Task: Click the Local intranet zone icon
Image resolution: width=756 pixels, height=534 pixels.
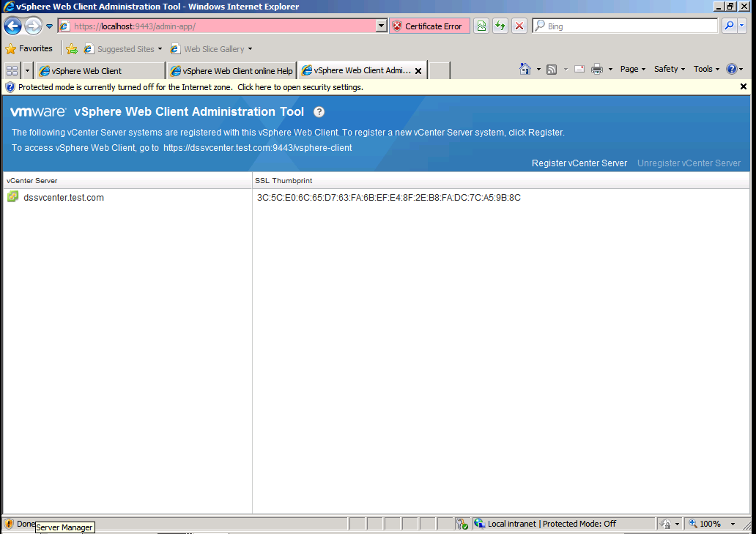Action: (x=477, y=523)
